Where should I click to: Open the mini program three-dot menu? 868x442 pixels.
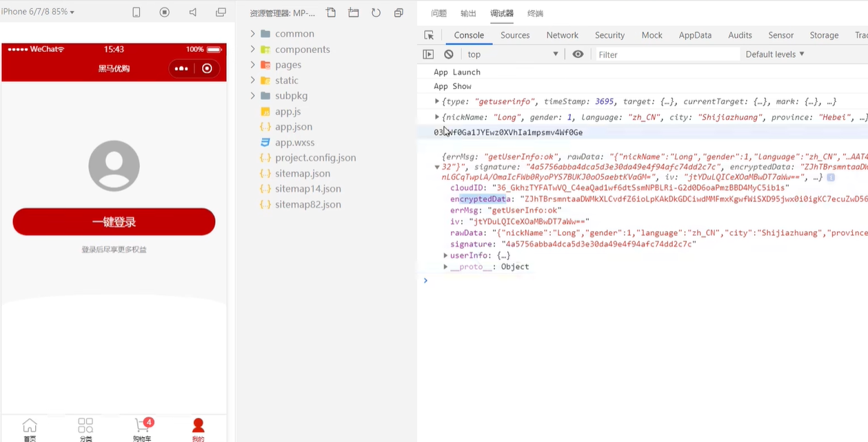(181, 68)
